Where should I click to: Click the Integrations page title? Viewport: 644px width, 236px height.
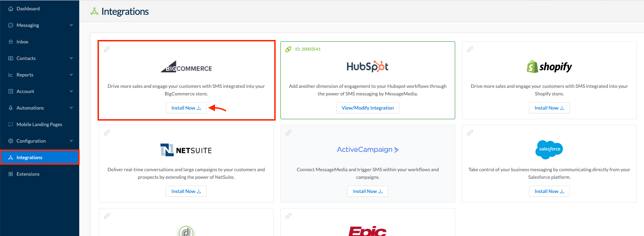click(x=125, y=11)
